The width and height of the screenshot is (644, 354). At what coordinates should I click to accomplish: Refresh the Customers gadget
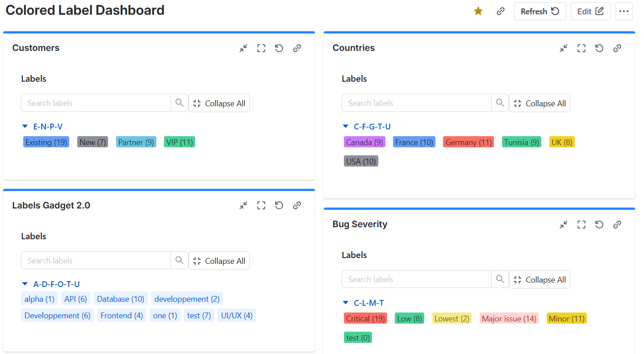279,48
